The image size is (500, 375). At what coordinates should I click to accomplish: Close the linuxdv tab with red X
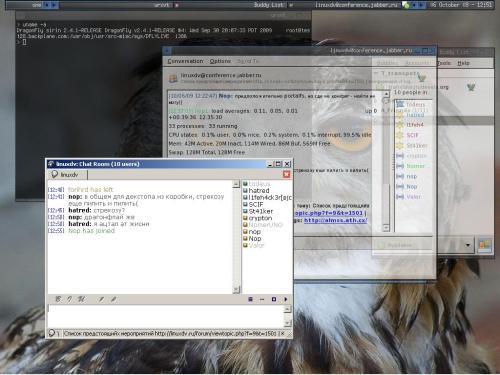tap(286, 174)
